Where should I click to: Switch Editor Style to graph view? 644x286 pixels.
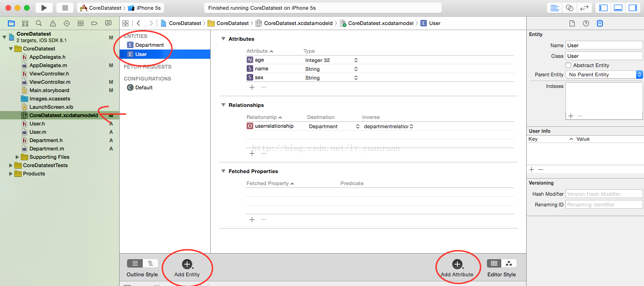coord(509,263)
